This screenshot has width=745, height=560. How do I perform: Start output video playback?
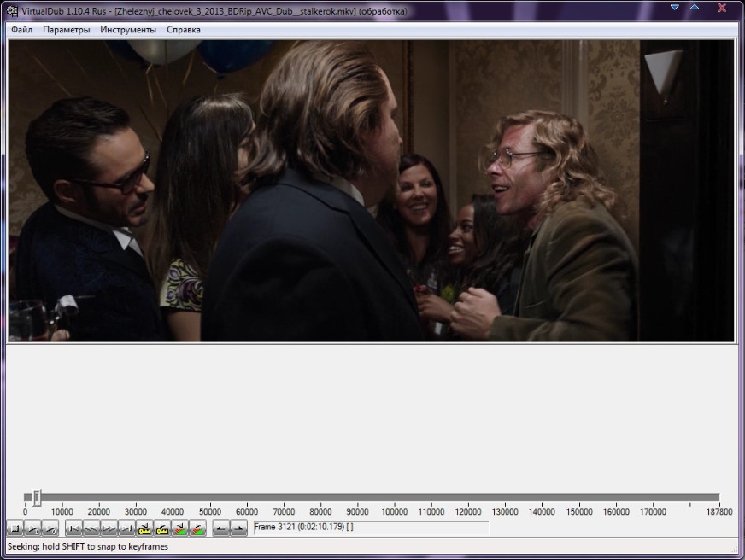[50, 528]
